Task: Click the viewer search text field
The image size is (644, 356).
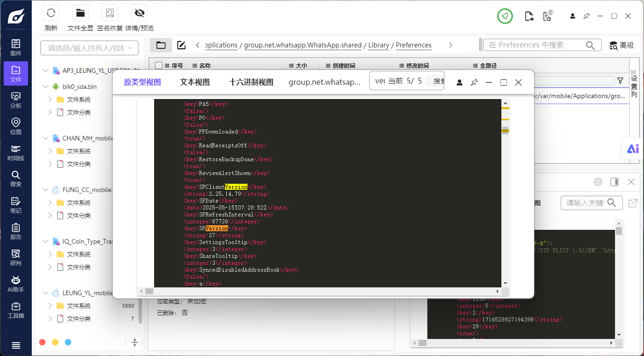Action: click(380, 81)
